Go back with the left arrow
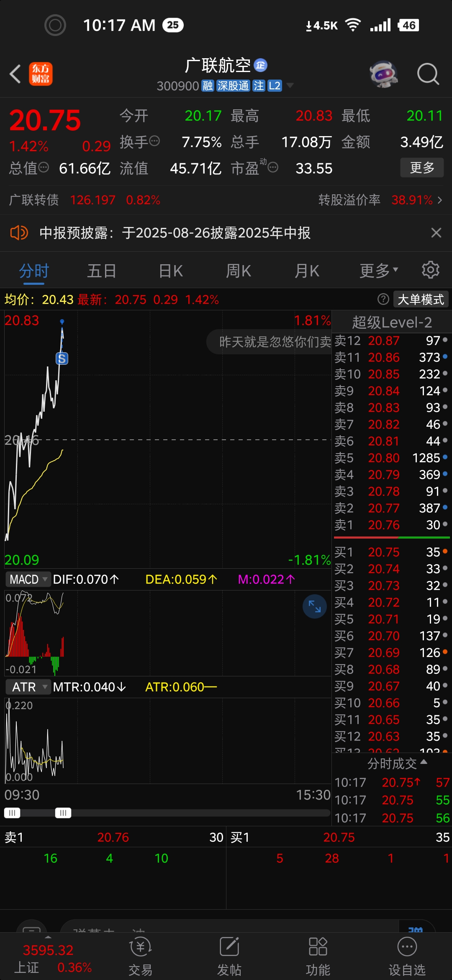Viewport: 452px width, 980px height. 15,74
